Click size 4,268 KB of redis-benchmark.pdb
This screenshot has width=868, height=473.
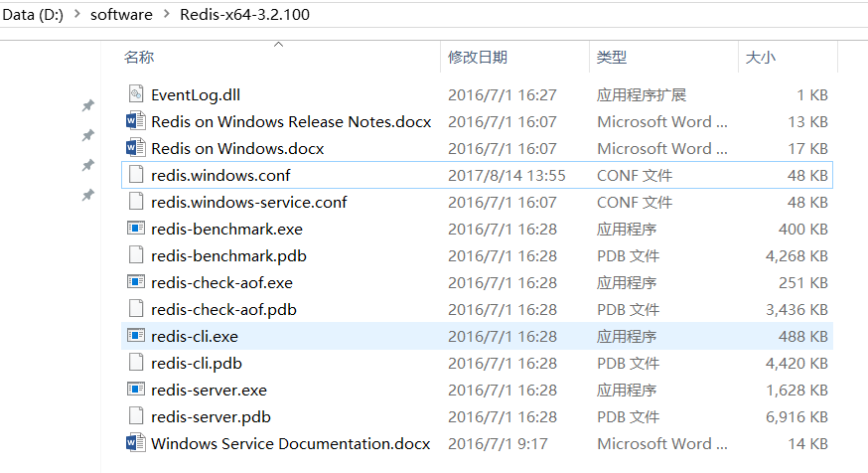pyautogui.click(x=796, y=256)
